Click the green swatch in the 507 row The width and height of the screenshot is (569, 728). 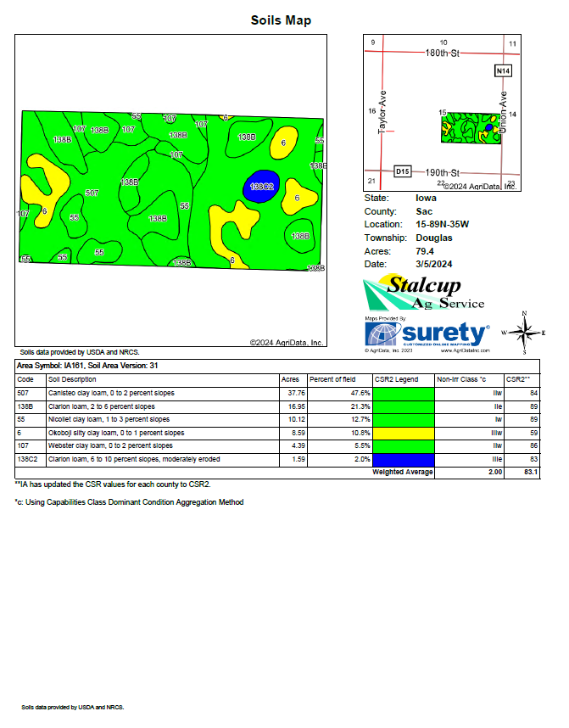pyautogui.click(x=404, y=394)
